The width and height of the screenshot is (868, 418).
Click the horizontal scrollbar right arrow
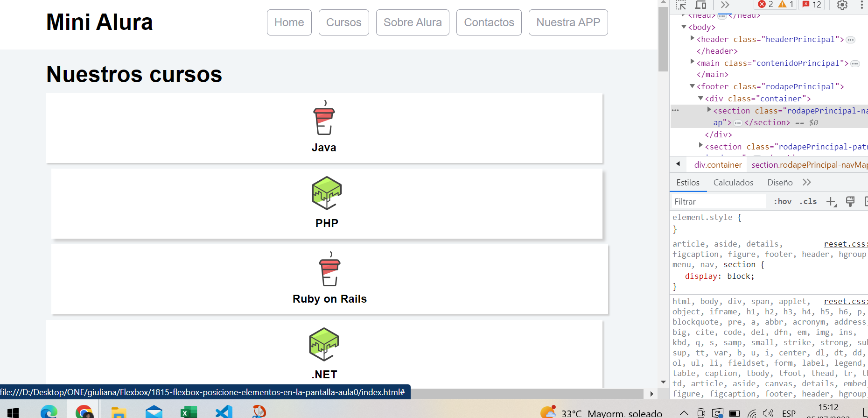[652, 394]
